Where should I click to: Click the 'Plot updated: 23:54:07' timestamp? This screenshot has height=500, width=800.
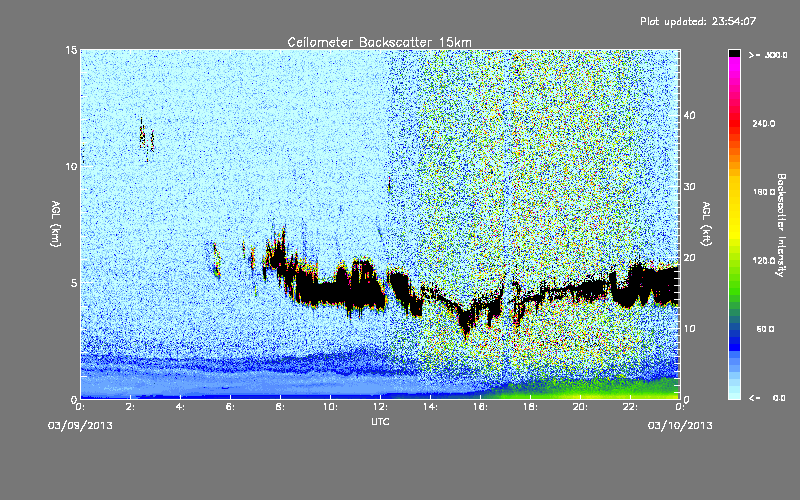[698, 21]
